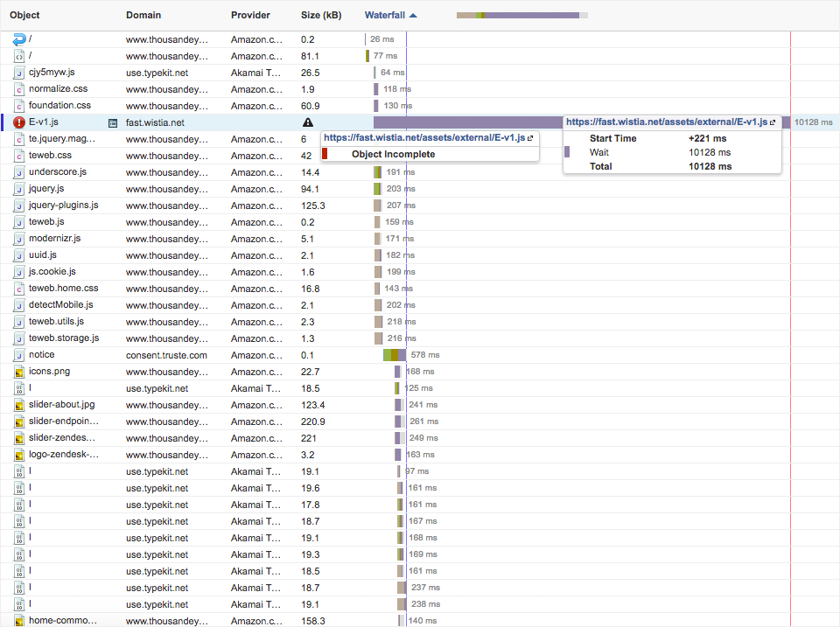Click the image icon next to slider-about.jpg

pos(19,405)
